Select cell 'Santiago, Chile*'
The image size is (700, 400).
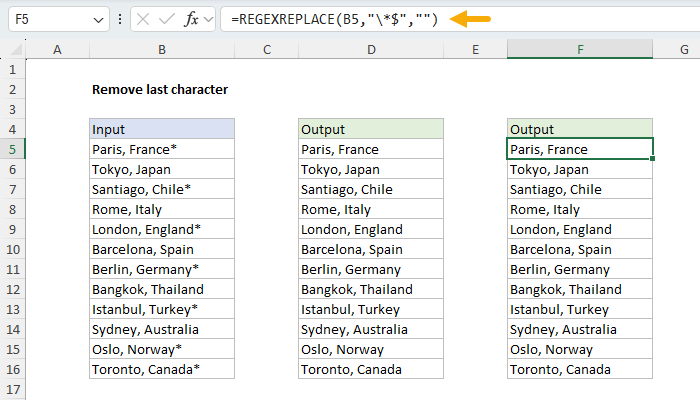162,190
